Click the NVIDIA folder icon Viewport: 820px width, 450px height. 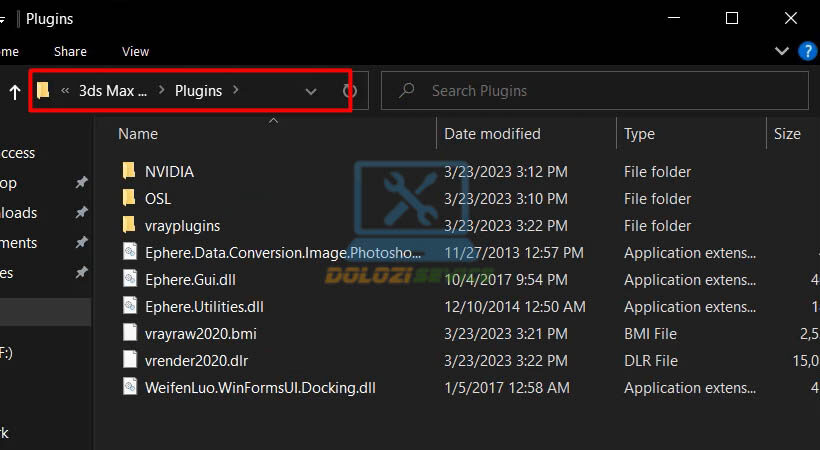pyautogui.click(x=128, y=172)
